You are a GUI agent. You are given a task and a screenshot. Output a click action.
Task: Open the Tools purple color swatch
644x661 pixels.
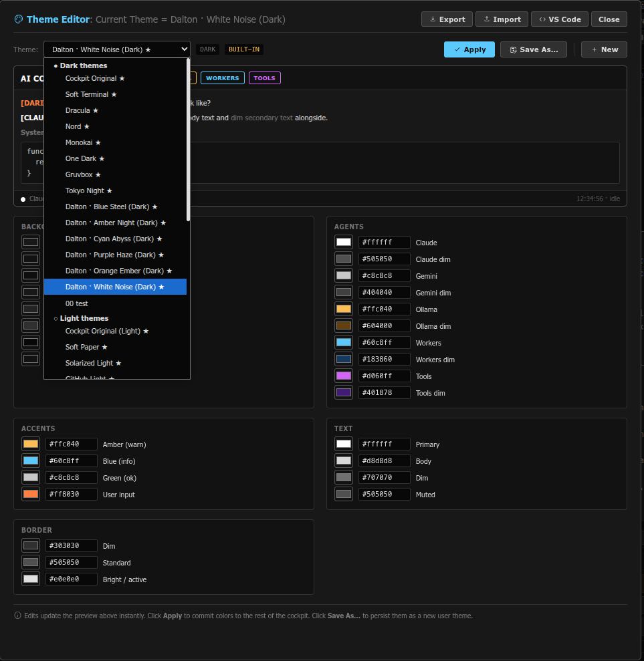click(x=344, y=376)
